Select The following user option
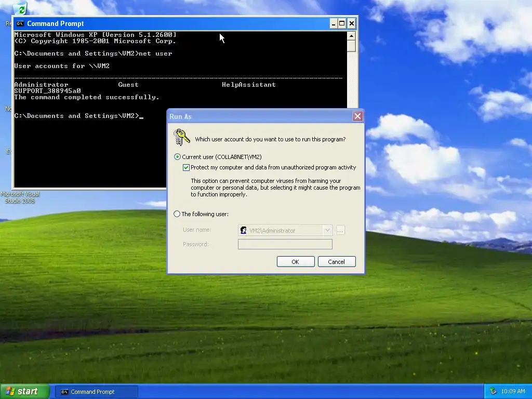 point(177,214)
